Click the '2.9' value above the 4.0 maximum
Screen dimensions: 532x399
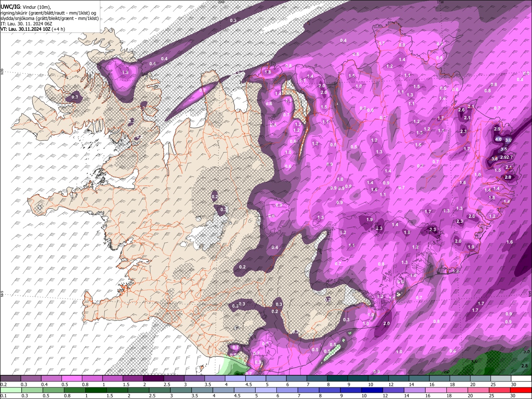[497, 129]
